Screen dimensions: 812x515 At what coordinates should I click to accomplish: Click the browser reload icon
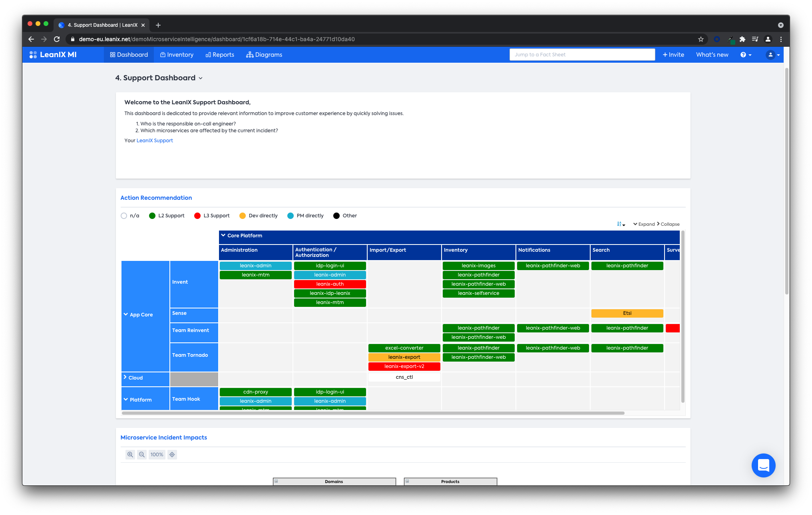coord(57,39)
